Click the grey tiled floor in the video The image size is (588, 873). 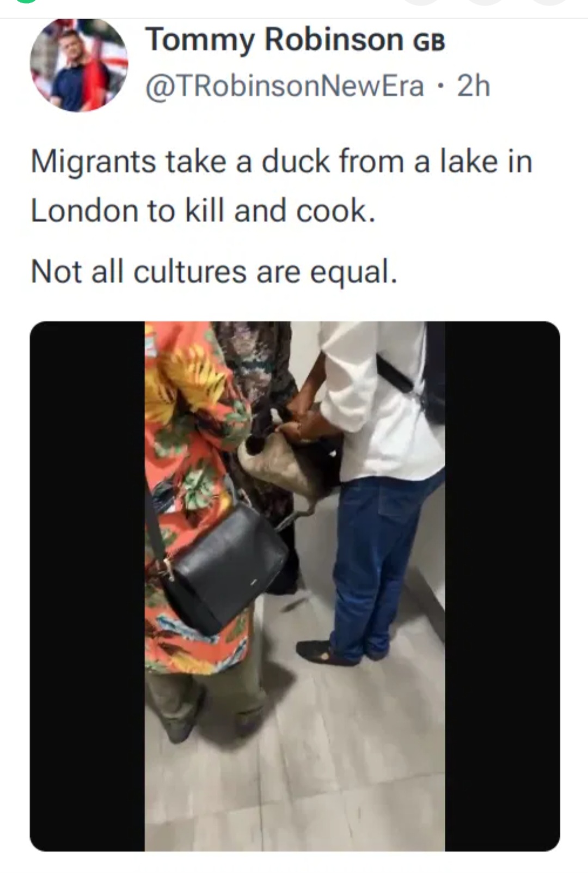click(327, 762)
